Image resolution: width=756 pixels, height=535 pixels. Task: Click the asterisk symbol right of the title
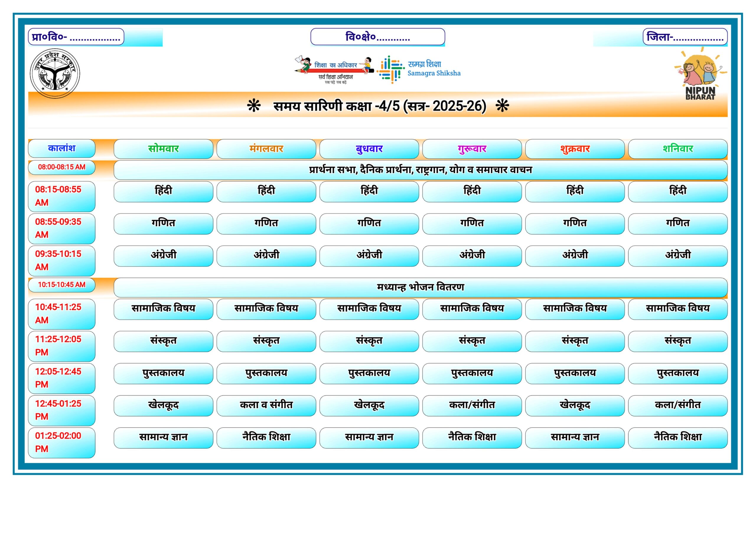click(x=502, y=106)
